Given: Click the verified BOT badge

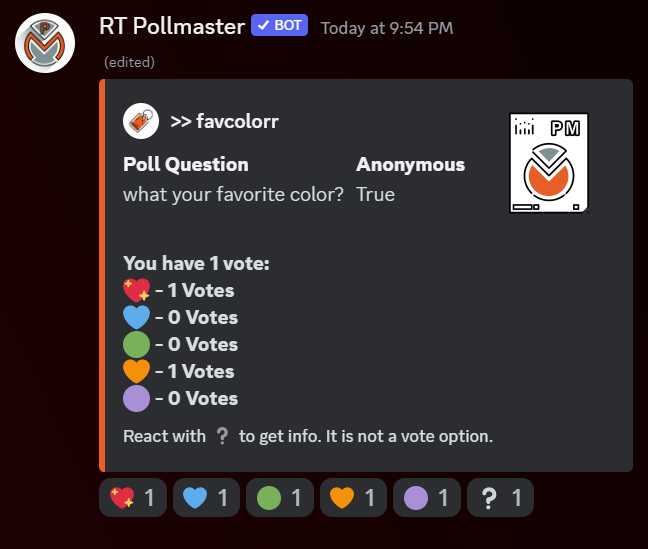Looking at the screenshot, I should pyautogui.click(x=279, y=25).
